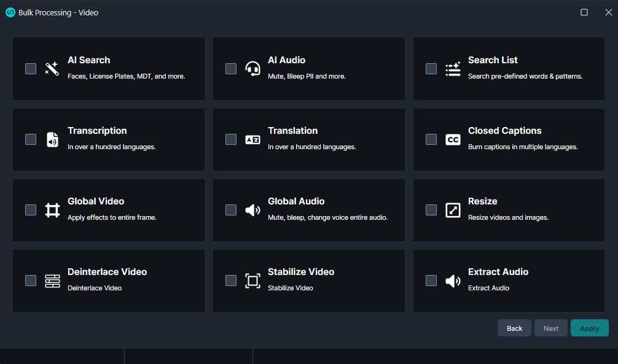The image size is (618, 364).
Task: Click the Deinterlace Video lines icon
Action: 52,281
